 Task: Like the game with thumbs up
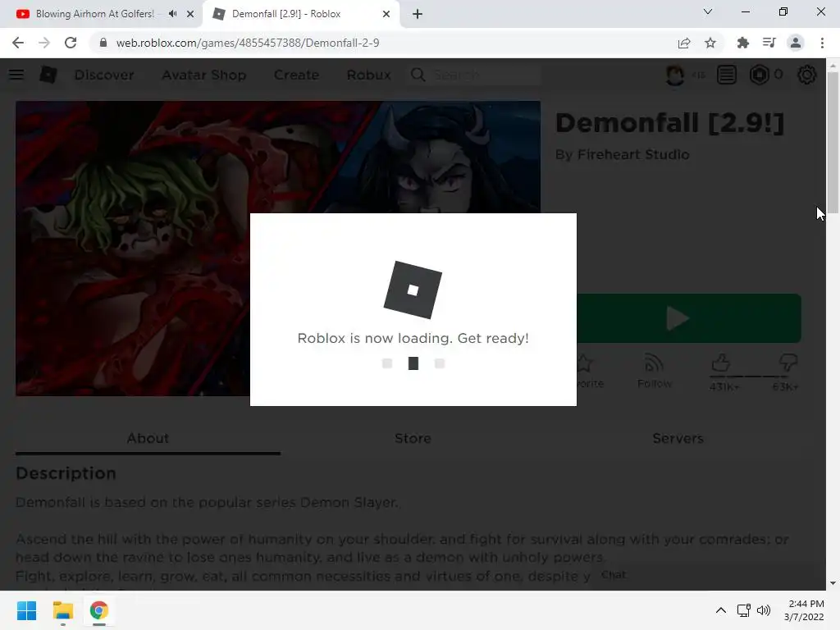[721, 363]
